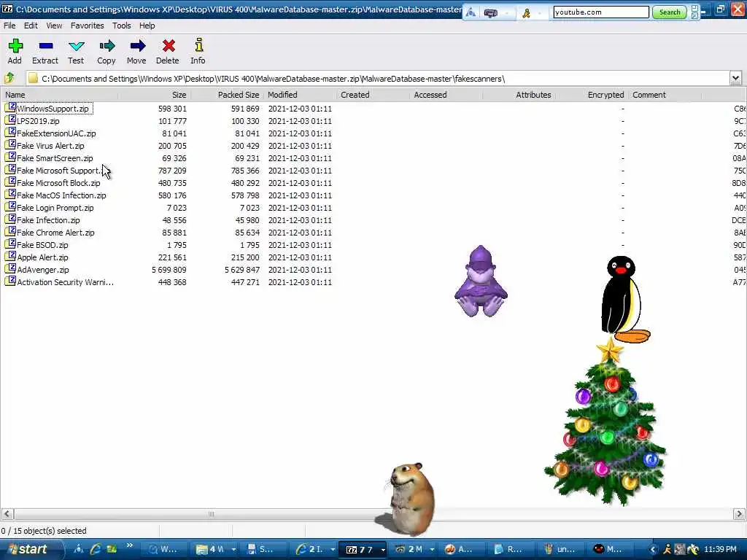The image size is (747, 560).
Task: Sort by the Name column header
Action: 60,94
